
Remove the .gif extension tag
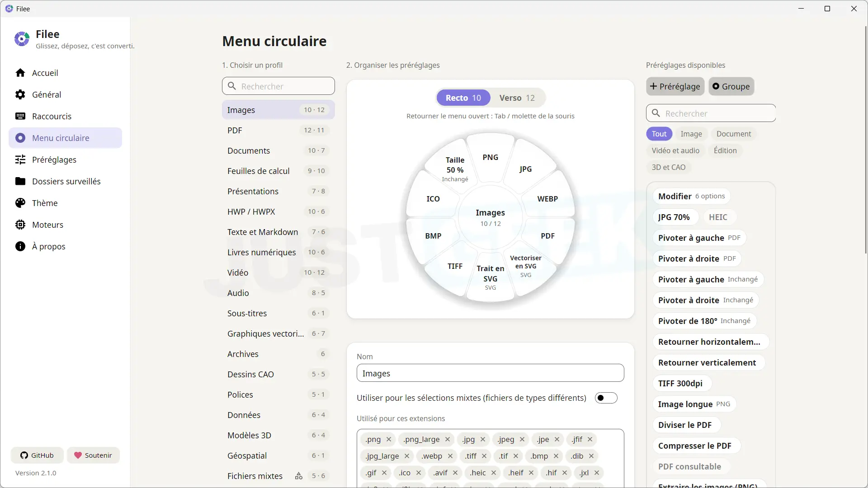(384, 473)
